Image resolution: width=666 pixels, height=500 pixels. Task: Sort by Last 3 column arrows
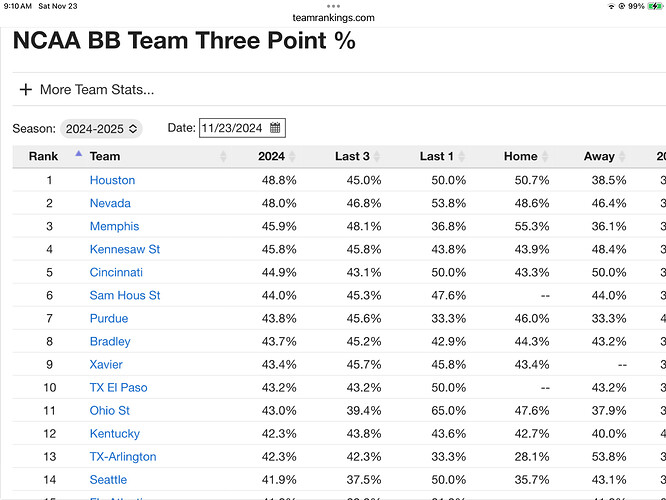[x=377, y=156]
